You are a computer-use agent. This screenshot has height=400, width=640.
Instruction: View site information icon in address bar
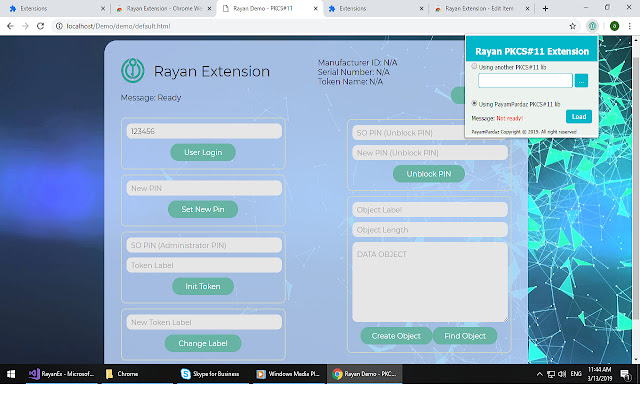pos(59,26)
